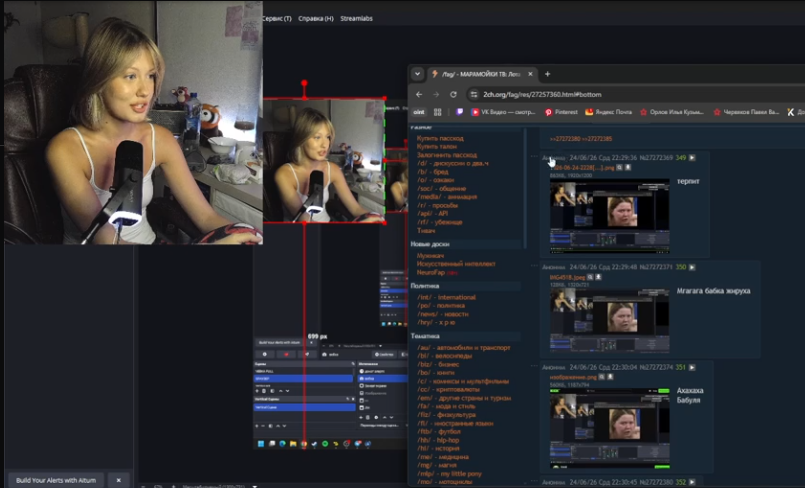Follow Купить талон link
This screenshot has height=488, width=805.
(x=436, y=146)
